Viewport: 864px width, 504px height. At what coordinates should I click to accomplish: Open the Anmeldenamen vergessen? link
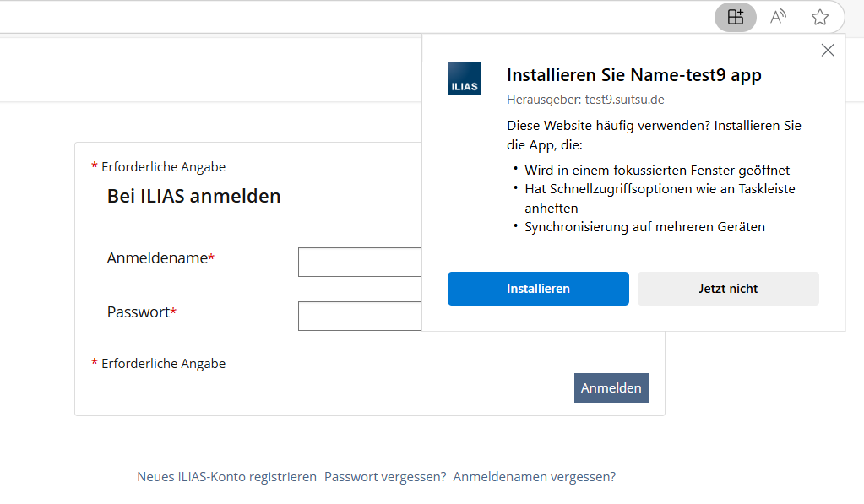535,477
